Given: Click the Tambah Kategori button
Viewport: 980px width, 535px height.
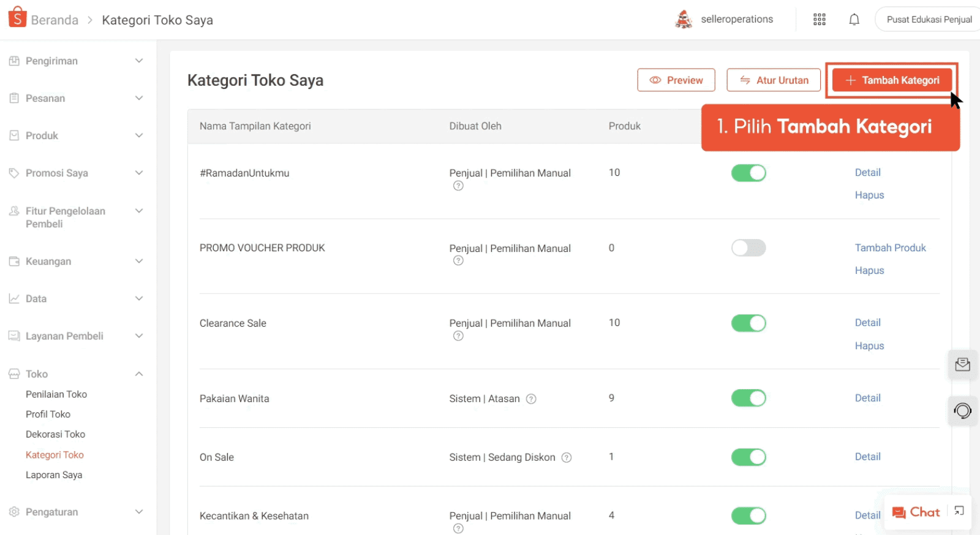Looking at the screenshot, I should (892, 80).
